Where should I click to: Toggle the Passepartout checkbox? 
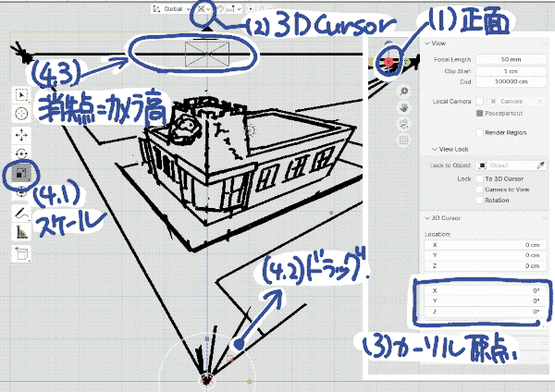(479, 114)
